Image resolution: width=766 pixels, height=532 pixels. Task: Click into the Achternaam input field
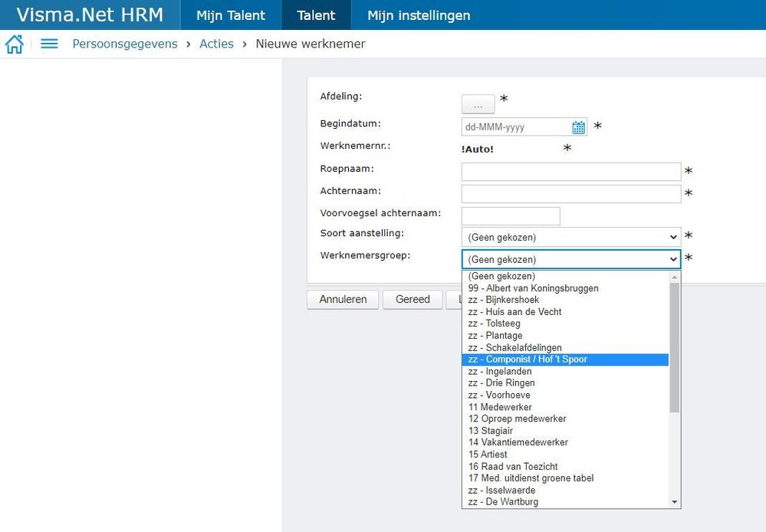[x=570, y=194]
